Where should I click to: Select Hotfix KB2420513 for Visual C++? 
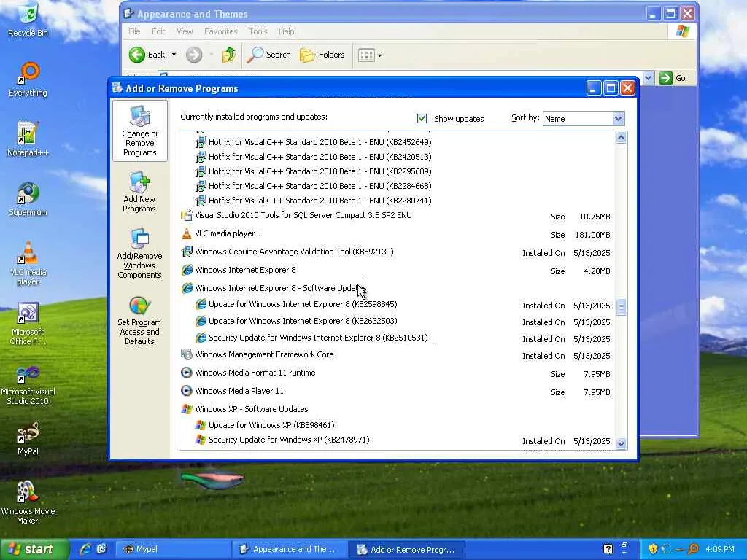click(x=314, y=157)
